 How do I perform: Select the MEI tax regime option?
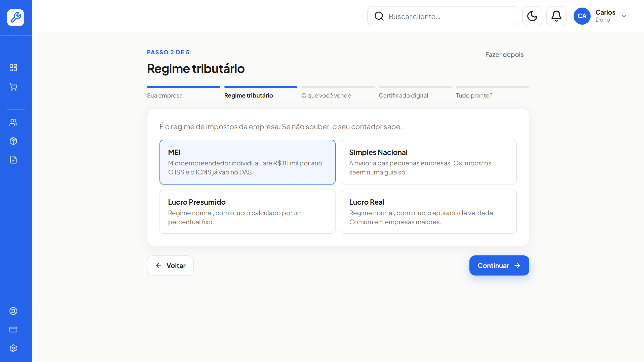click(248, 162)
